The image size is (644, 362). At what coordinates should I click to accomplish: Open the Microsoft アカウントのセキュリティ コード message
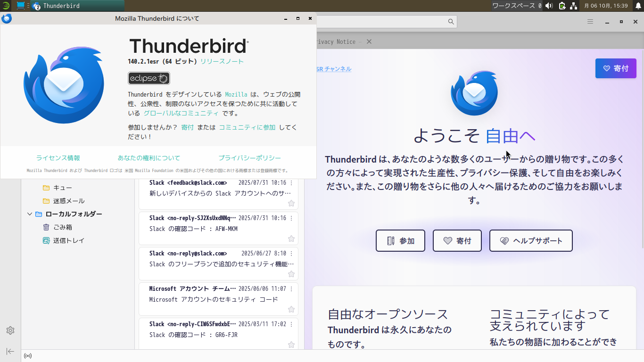218,299
